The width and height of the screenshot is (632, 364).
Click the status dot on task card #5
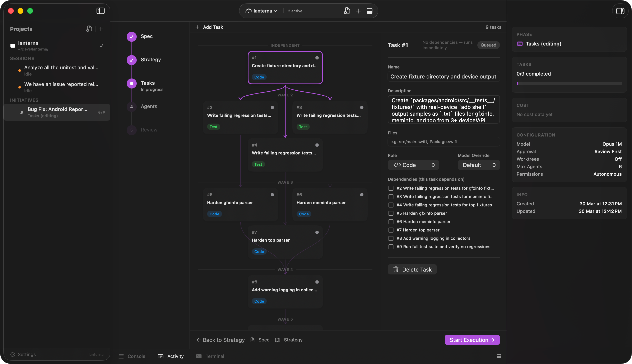272,195
